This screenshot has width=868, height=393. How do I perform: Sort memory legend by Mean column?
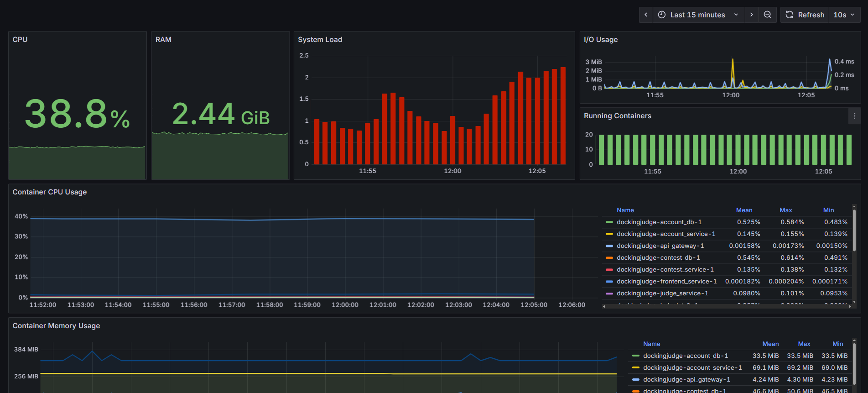coord(770,344)
